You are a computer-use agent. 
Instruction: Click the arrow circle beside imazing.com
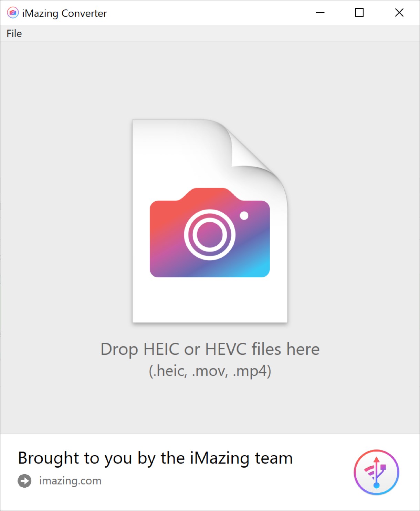24,481
